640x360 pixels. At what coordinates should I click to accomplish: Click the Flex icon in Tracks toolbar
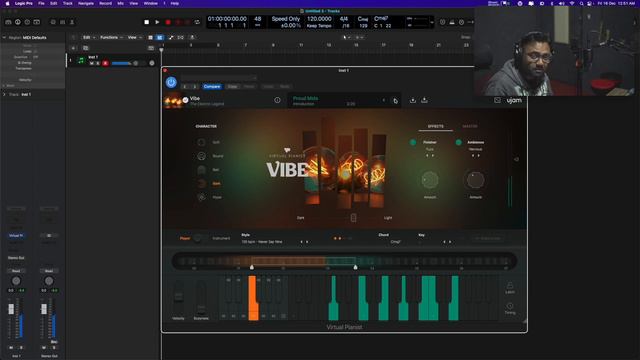click(x=180, y=38)
